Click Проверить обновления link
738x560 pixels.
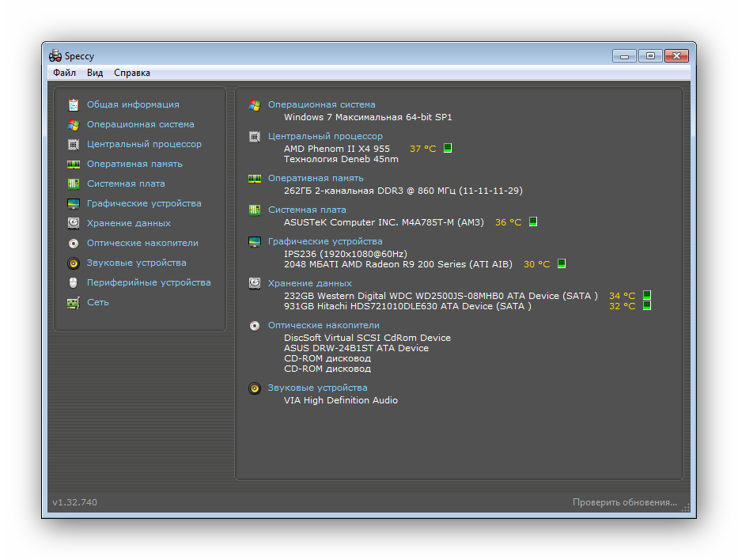pos(625,502)
